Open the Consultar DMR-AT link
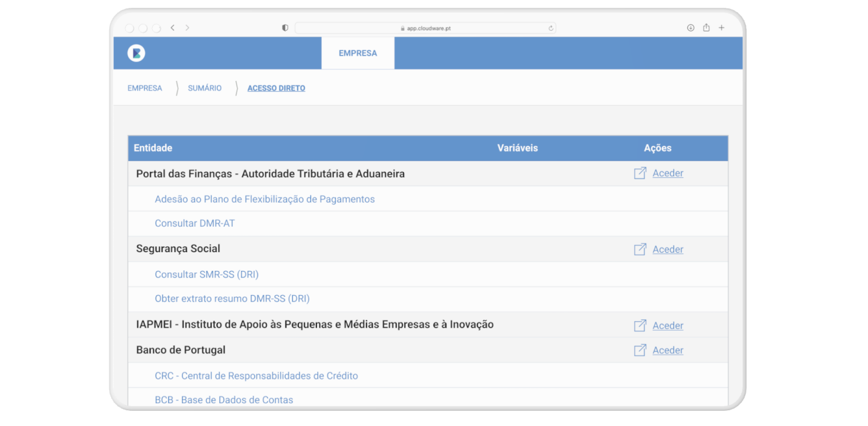This screenshot has height=426, width=868. coord(194,223)
